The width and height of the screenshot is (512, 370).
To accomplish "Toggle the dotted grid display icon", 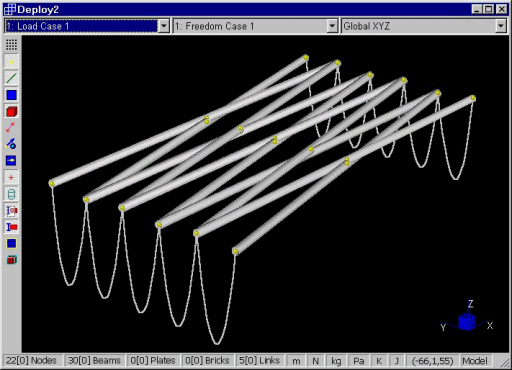I will pos(11,45).
